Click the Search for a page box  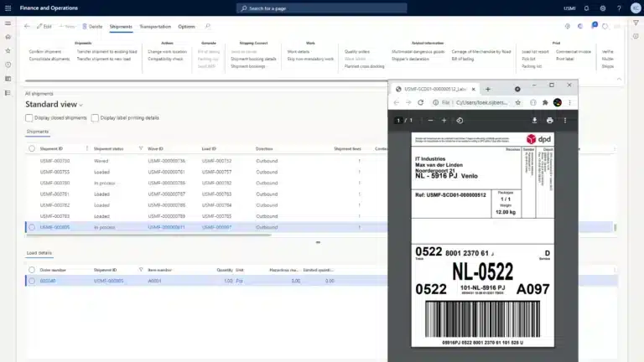click(322, 8)
